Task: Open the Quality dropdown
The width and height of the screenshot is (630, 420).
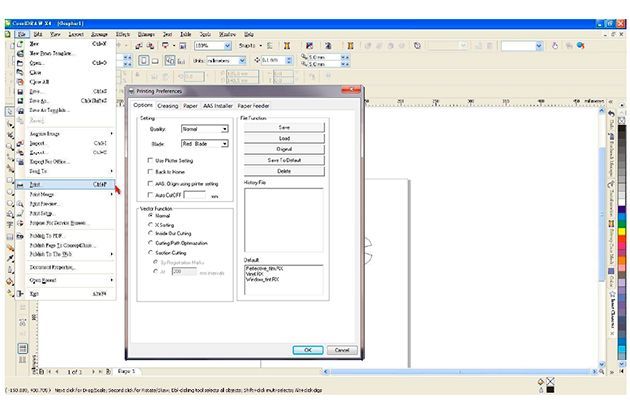Action: point(225,129)
